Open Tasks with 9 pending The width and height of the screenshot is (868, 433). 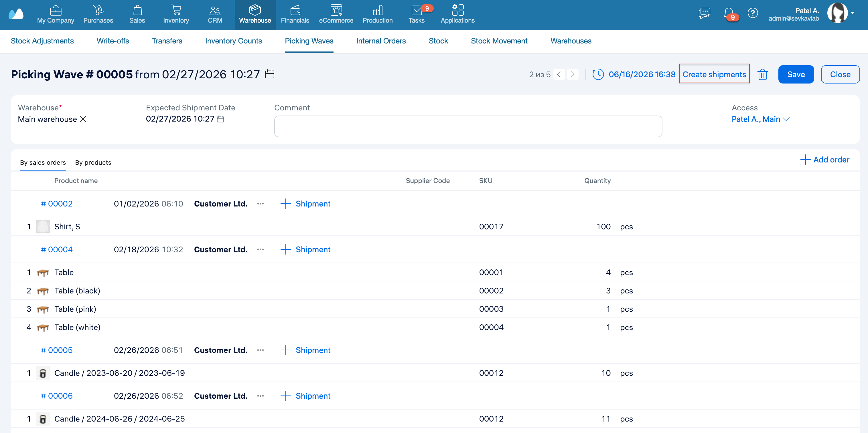(417, 15)
